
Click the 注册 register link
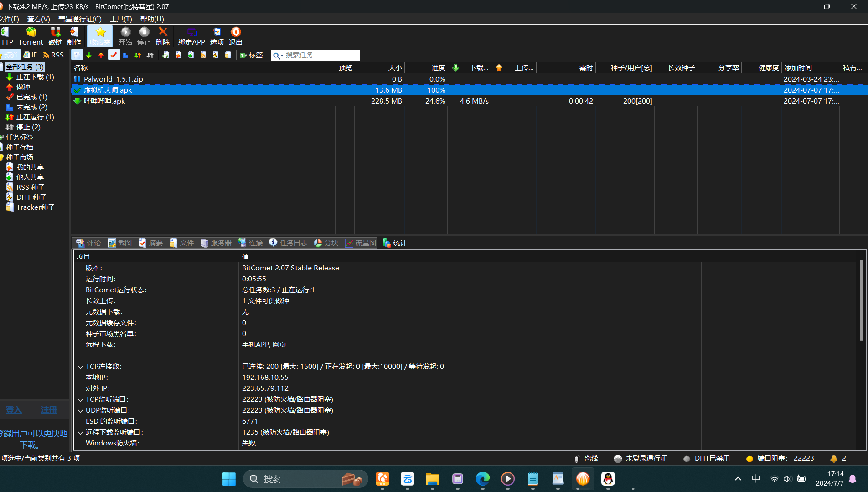click(x=49, y=410)
